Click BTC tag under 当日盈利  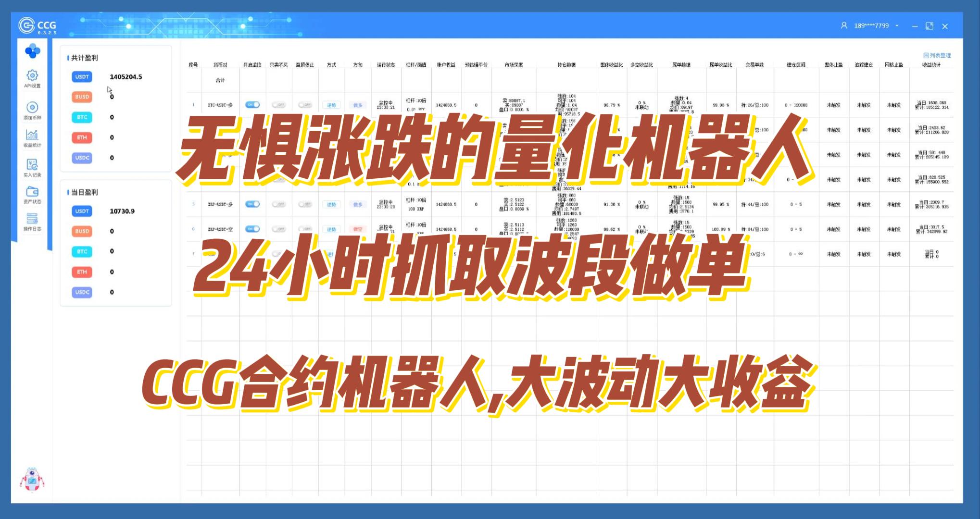click(x=82, y=251)
